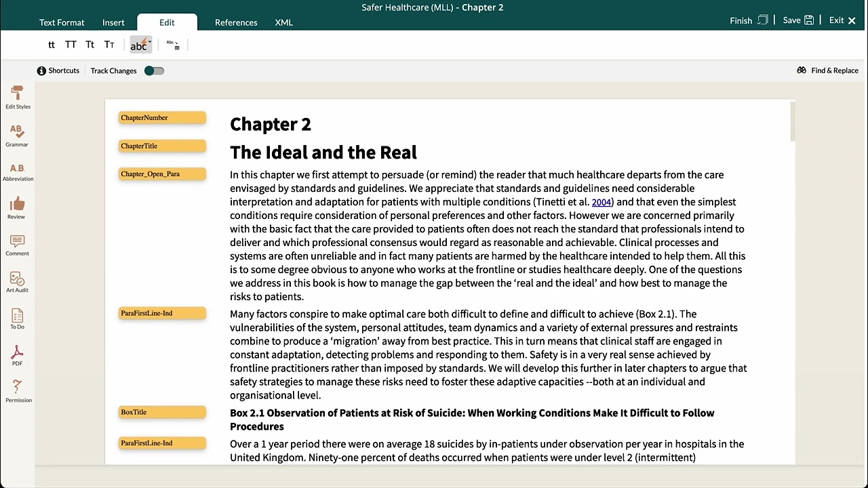Click the Finish button

(749, 20)
